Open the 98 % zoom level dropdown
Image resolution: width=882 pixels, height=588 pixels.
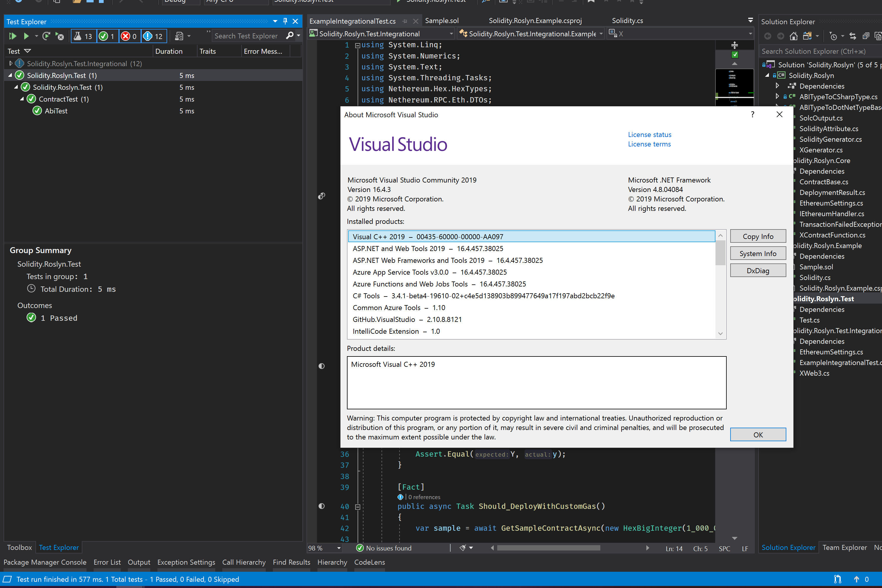click(x=339, y=548)
